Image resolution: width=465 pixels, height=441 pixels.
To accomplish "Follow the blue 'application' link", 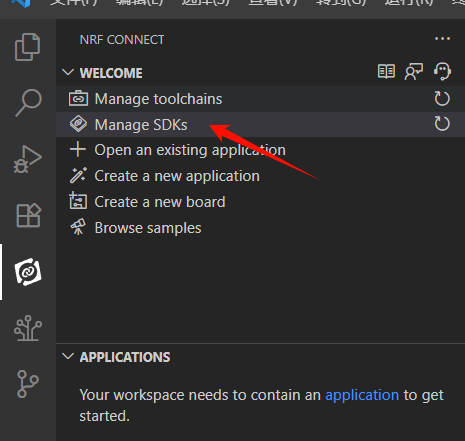I will [x=362, y=395].
